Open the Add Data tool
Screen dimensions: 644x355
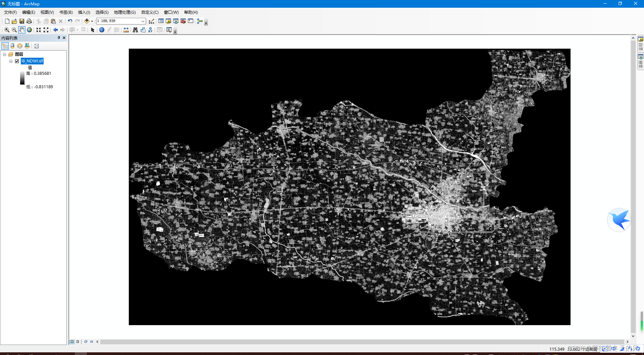[87, 21]
